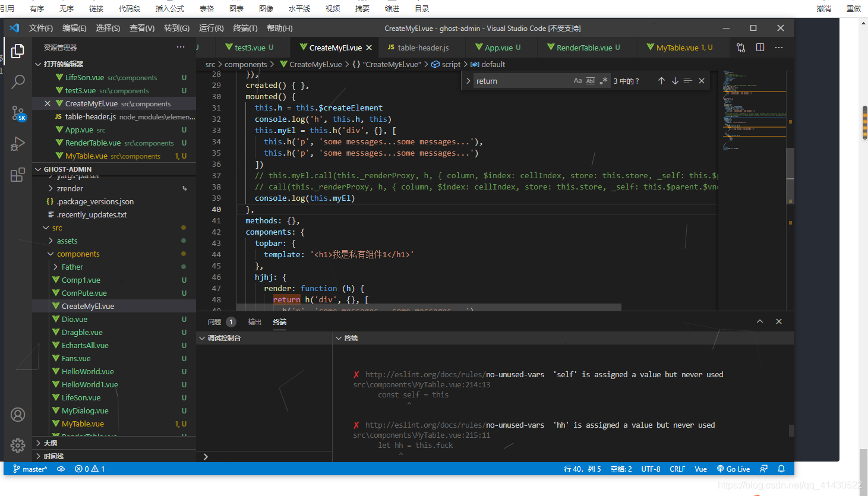The height and width of the screenshot is (496, 868).
Task: Go to previous match in find widget
Action: (x=661, y=81)
